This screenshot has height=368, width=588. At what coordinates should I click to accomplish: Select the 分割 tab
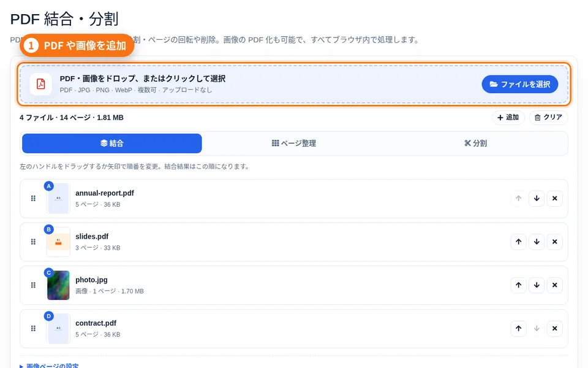pyautogui.click(x=475, y=143)
